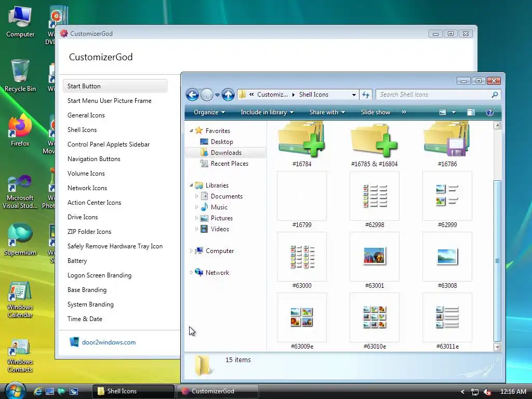Image resolution: width=532 pixels, height=399 pixels.
Task: Click the Back arrow in Explorer
Action: pyautogui.click(x=192, y=95)
